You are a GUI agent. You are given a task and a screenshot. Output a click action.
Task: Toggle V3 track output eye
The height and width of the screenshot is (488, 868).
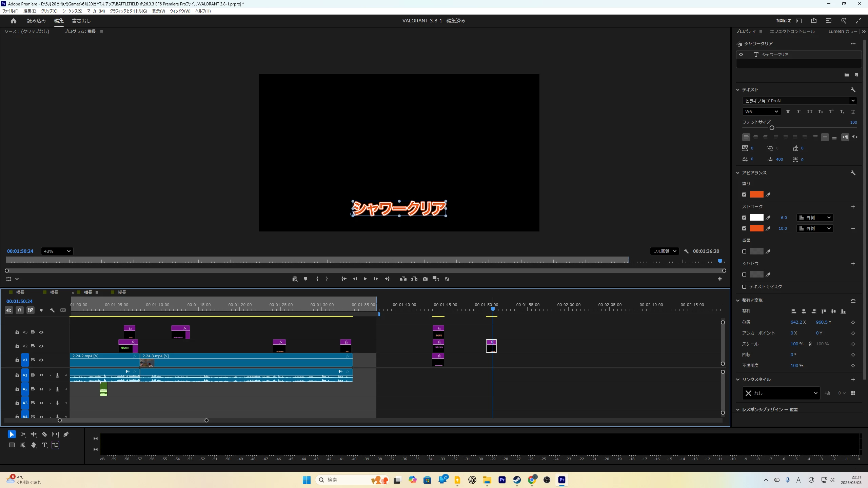point(41,332)
